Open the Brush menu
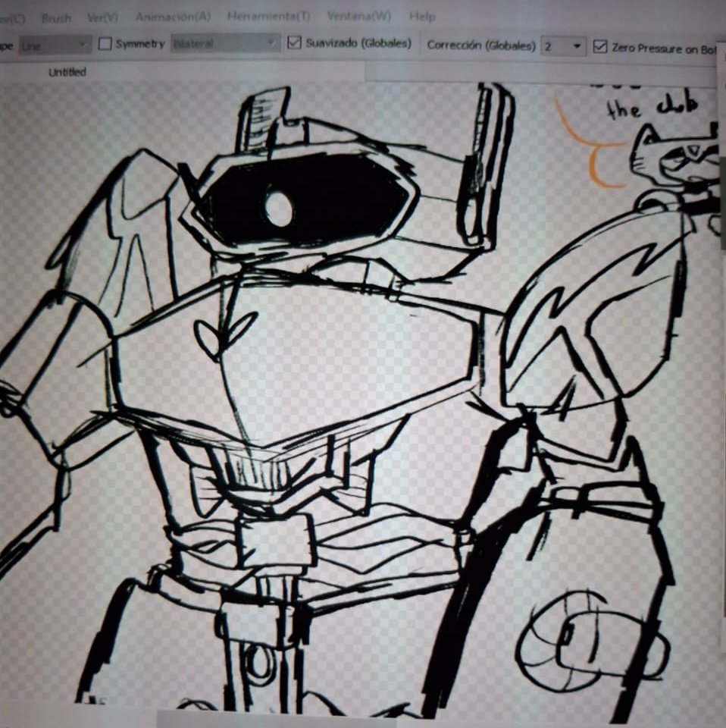 (x=56, y=18)
